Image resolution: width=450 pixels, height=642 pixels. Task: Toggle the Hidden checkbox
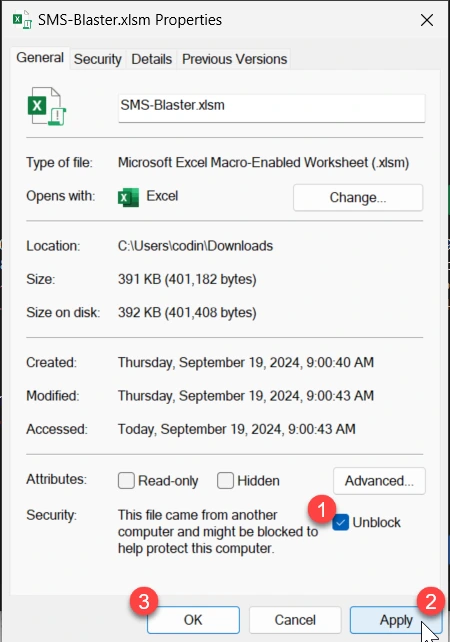[x=225, y=480]
